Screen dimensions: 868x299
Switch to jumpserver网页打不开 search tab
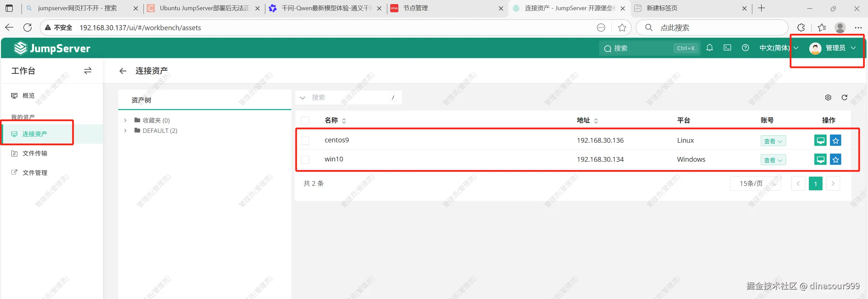coord(82,8)
